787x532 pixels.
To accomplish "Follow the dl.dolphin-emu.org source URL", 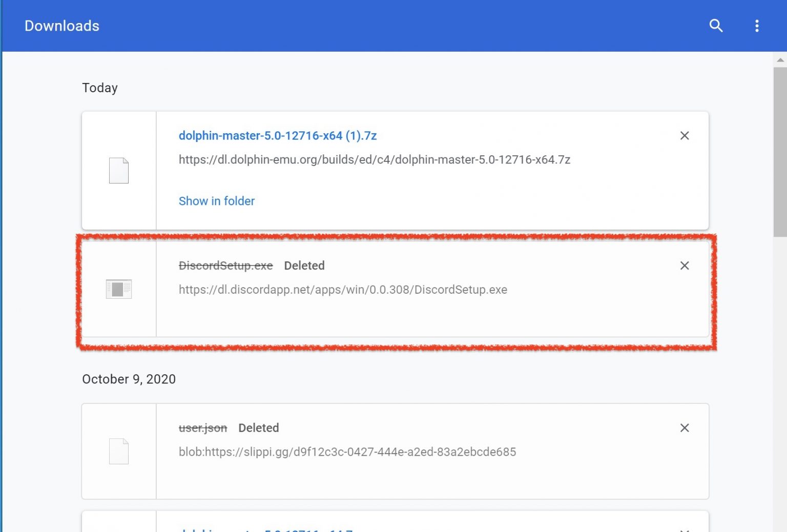I will point(374,160).
